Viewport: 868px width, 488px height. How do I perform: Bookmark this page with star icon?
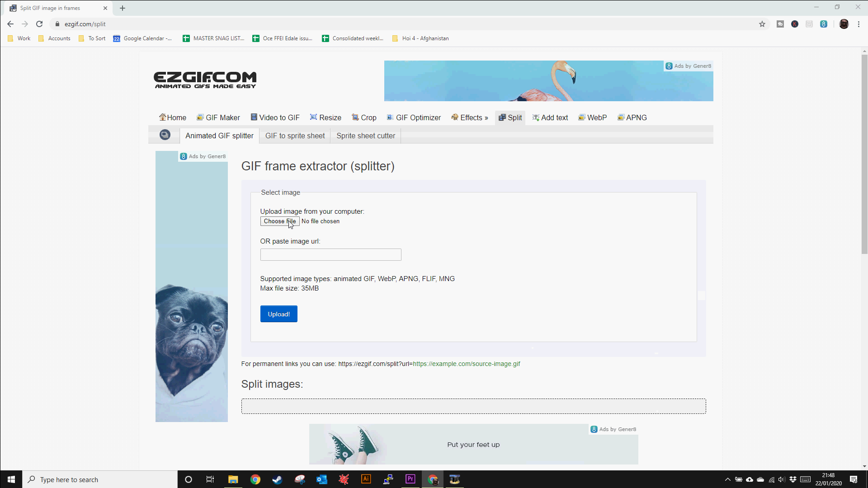point(762,24)
